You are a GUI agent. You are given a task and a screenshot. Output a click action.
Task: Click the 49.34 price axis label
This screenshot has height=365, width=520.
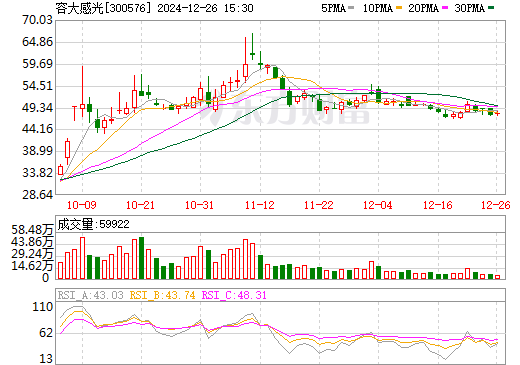pyautogui.click(x=37, y=108)
